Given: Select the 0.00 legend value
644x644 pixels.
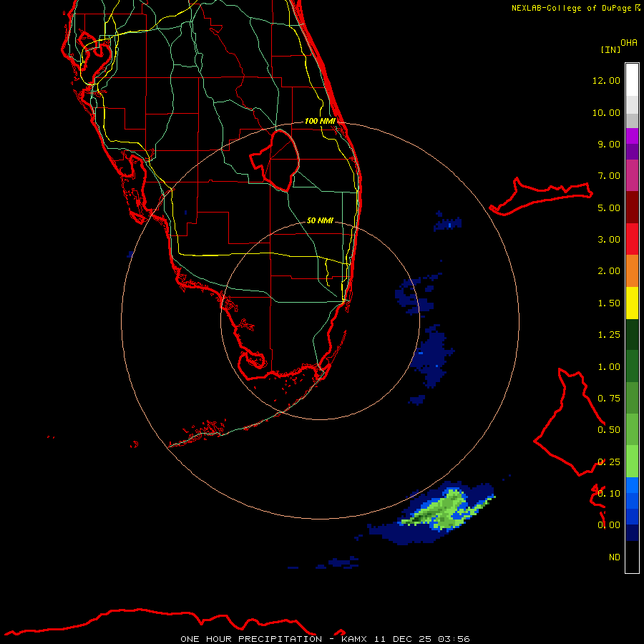Looking at the screenshot, I should [x=609, y=525].
